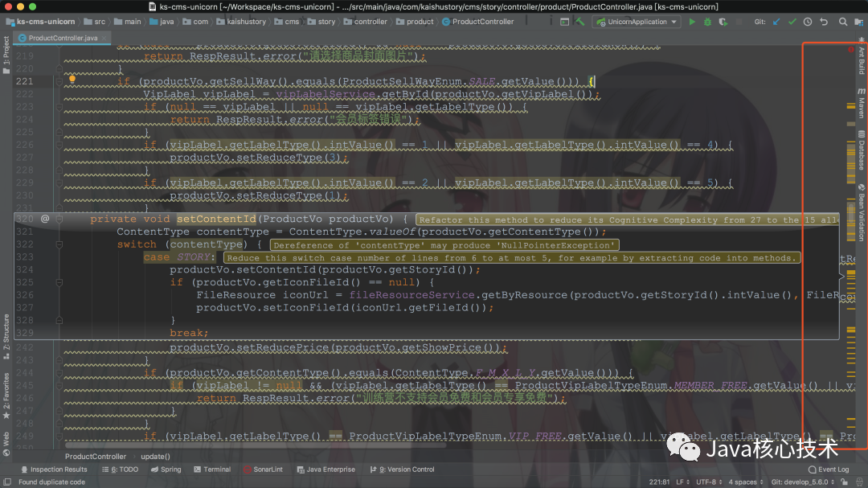Click the macOS green fullscreen window button

click(x=33, y=6)
